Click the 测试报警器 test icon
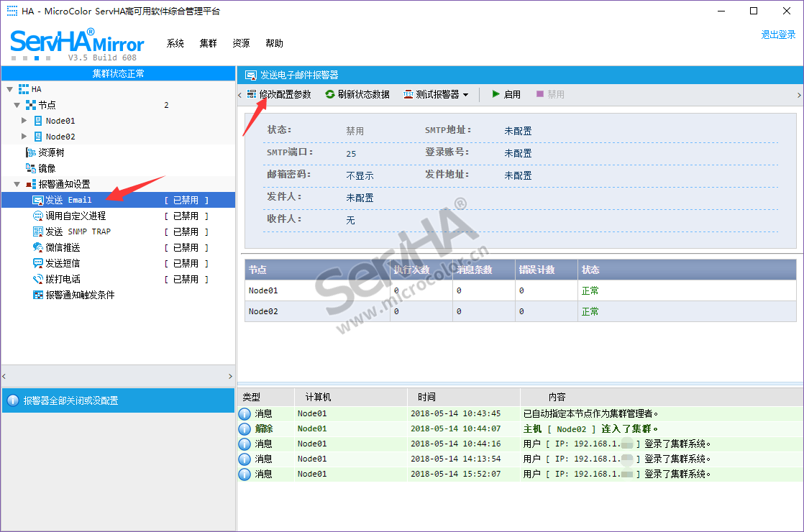804x532 pixels. pos(408,94)
